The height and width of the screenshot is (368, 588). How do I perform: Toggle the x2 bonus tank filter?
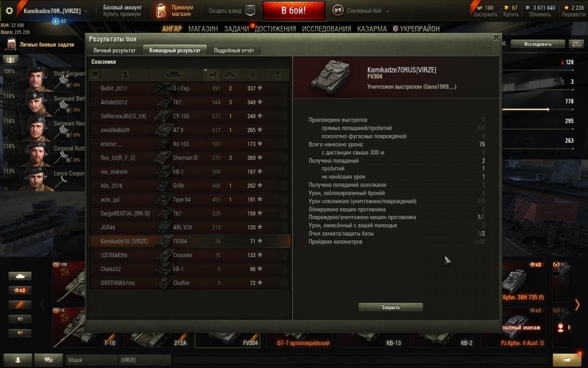pos(20,290)
